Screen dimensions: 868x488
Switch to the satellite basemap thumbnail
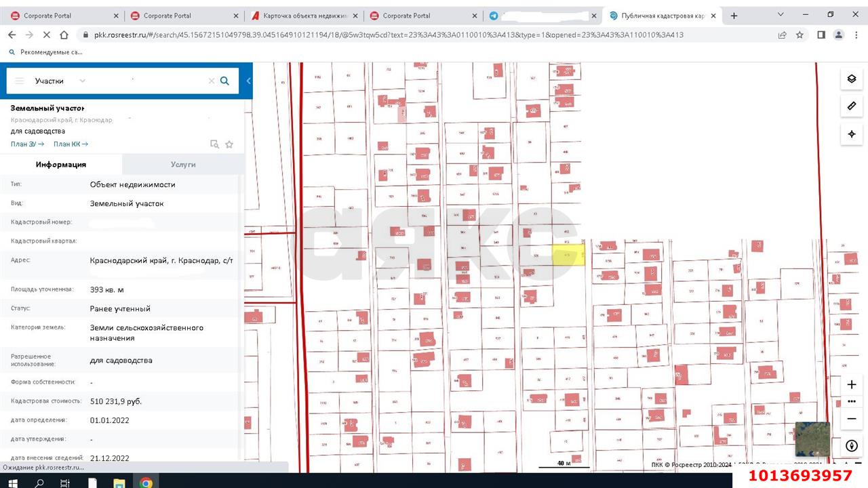pyautogui.click(x=812, y=439)
